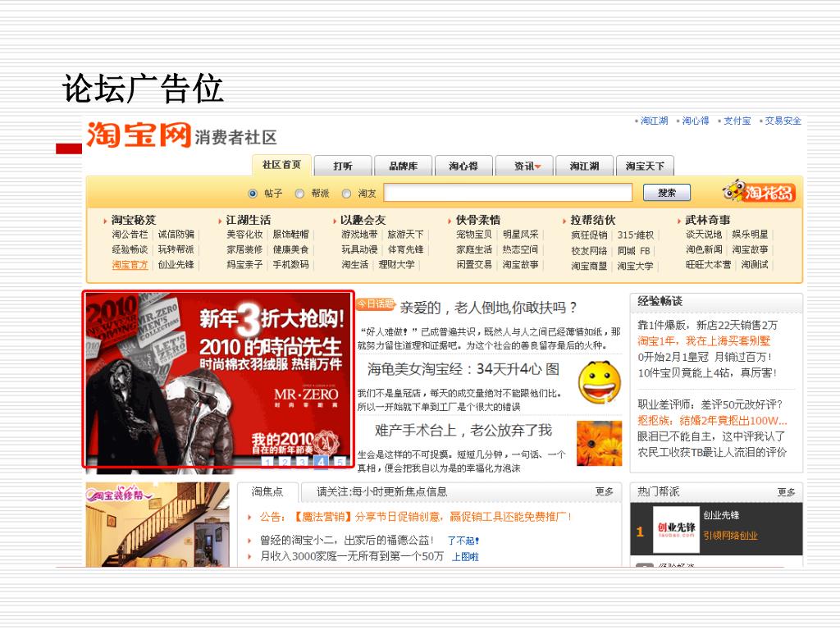
Task: Open 农民工收获TB最让人流泪的评价 article
Action: pyautogui.click(x=712, y=452)
